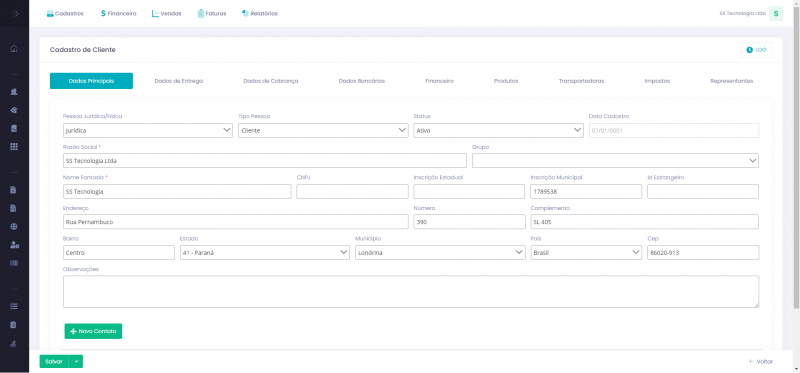Viewport: 800px width, 373px height.
Task: Click the Número input field
Action: pos(469,222)
